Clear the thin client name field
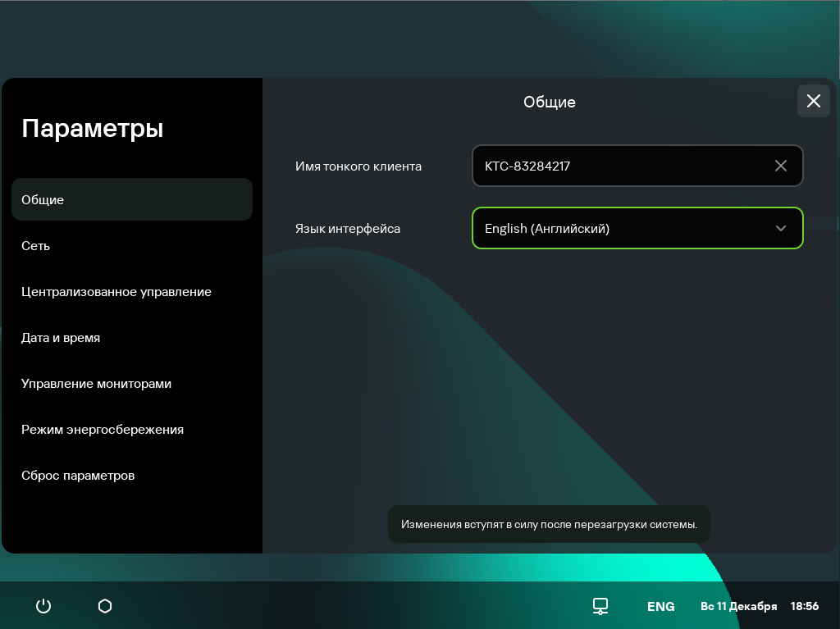Image resolution: width=840 pixels, height=629 pixels. 780,166
